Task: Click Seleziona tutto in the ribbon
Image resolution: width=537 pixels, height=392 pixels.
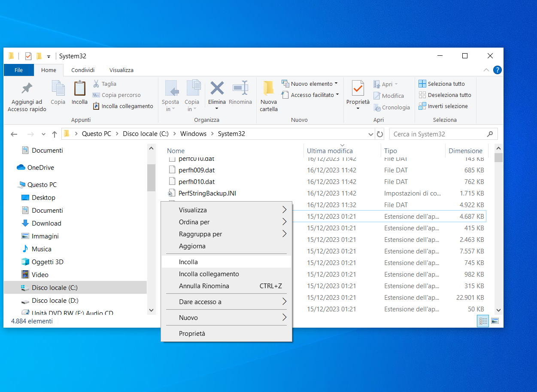Action: (x=442, y=84)
